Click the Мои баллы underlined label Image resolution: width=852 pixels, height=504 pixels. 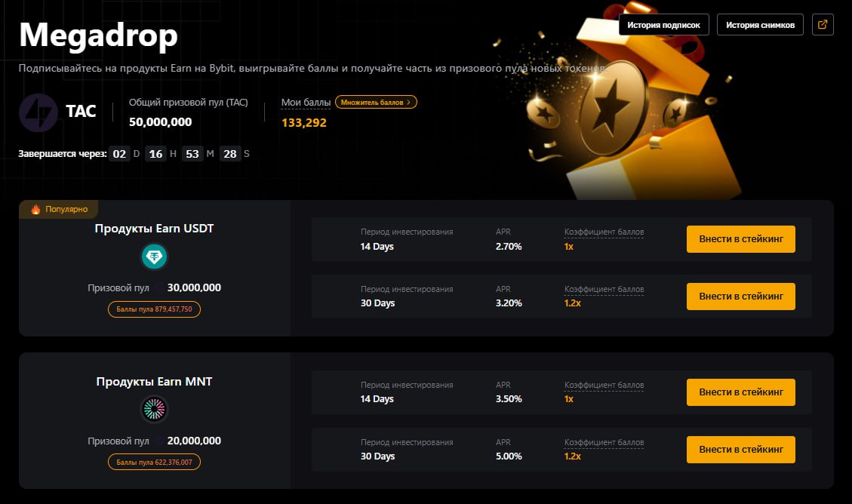point(306,102)
